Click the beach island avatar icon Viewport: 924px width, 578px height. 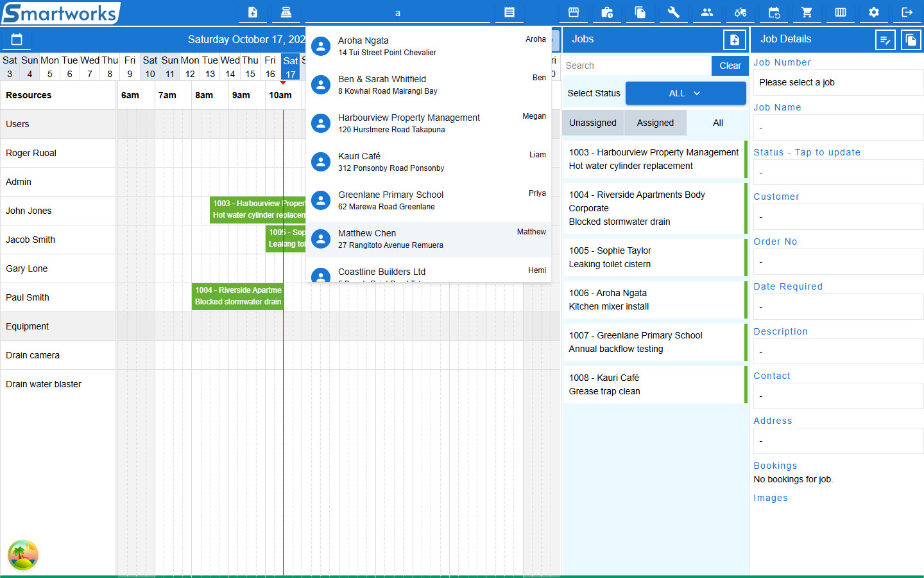(23, 555)
